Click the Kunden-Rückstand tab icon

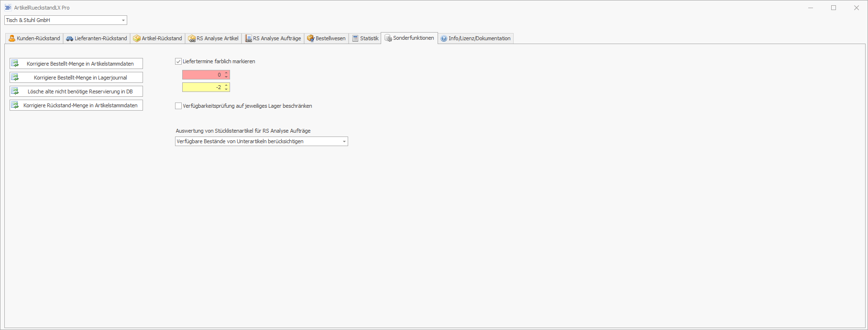point(12,38)
